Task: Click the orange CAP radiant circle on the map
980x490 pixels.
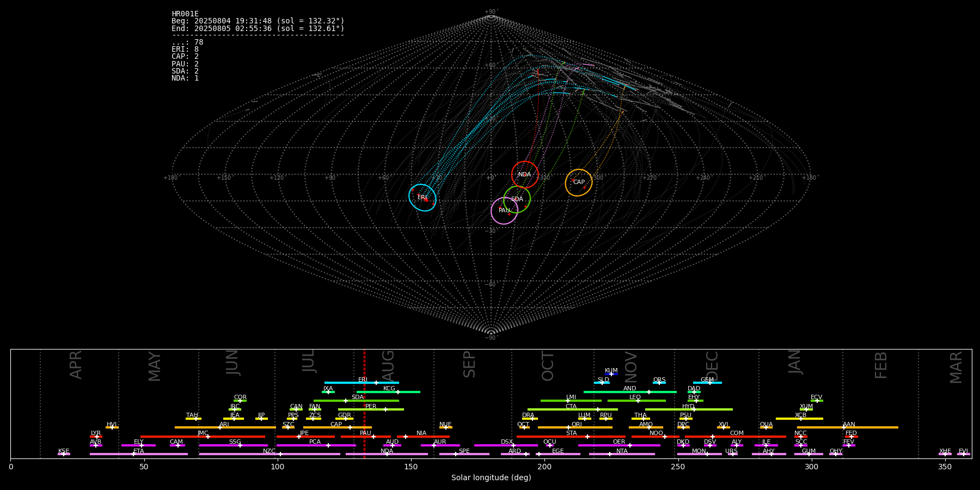Action: [579, 182]
